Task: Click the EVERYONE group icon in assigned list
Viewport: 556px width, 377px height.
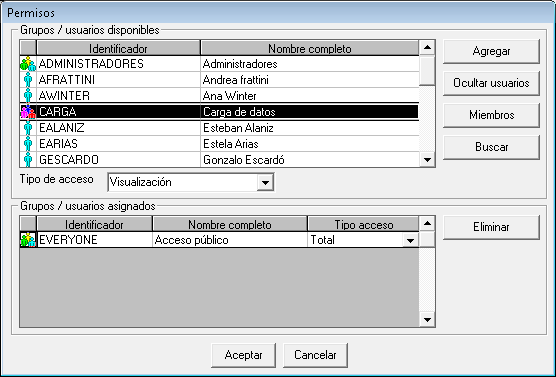Action: point(28,240)
